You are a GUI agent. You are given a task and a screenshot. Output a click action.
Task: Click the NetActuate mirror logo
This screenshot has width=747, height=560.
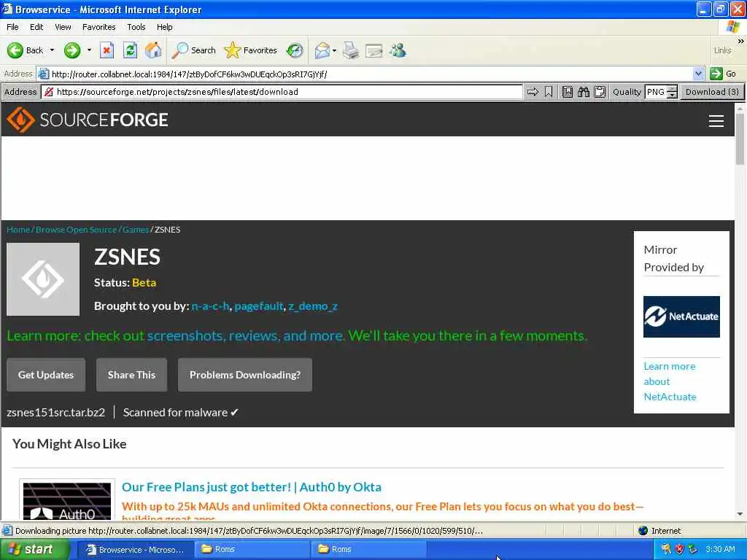(681, 316)
